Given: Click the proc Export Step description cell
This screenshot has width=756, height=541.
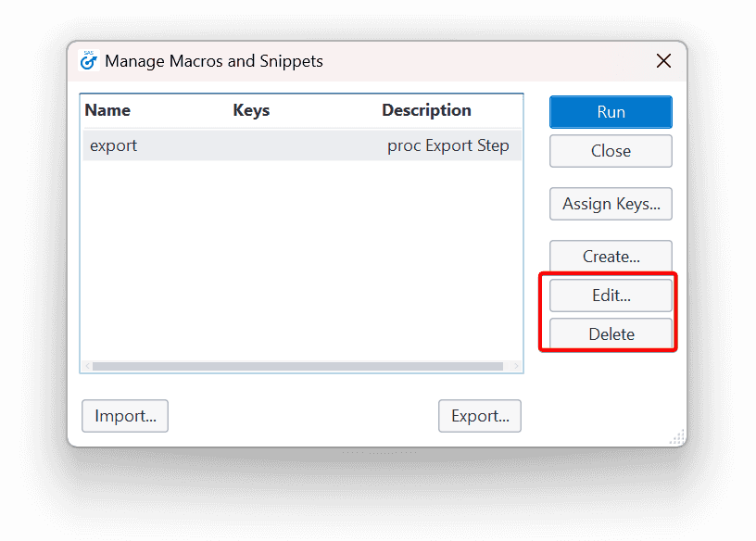Looking at the screenshot, I should [448, 145].
